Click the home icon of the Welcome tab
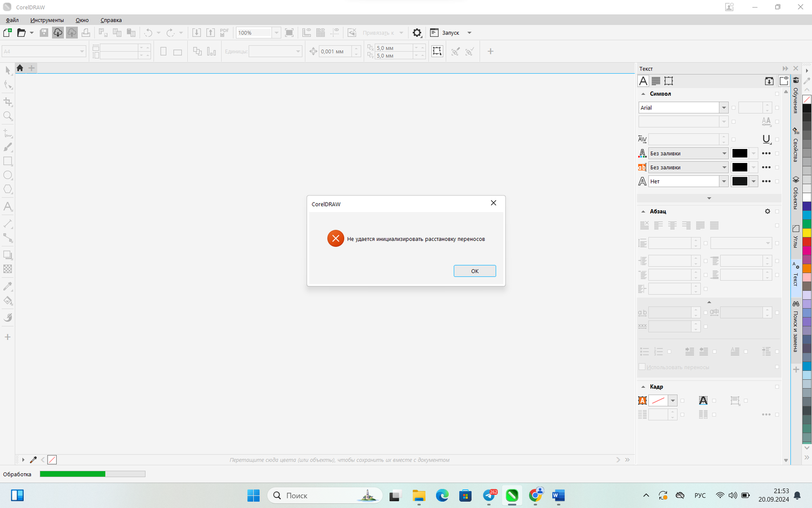 20,68
